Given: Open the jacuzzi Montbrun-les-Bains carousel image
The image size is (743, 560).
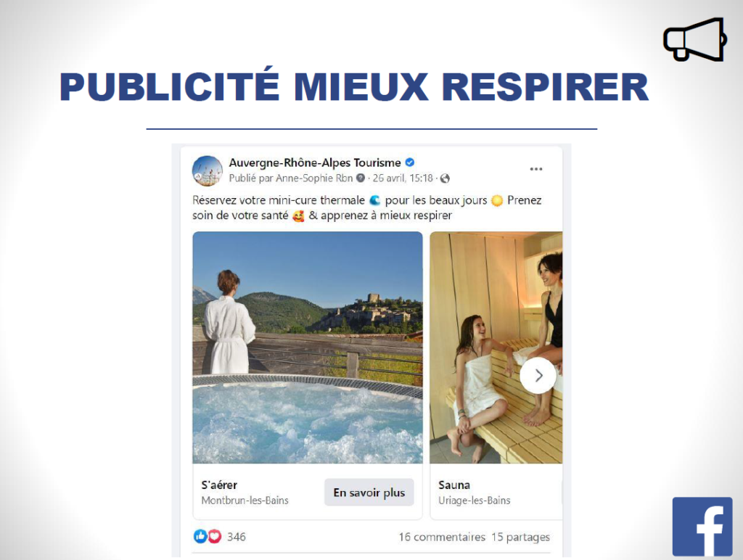Looking at the screenshot, I should click(308, 347).
